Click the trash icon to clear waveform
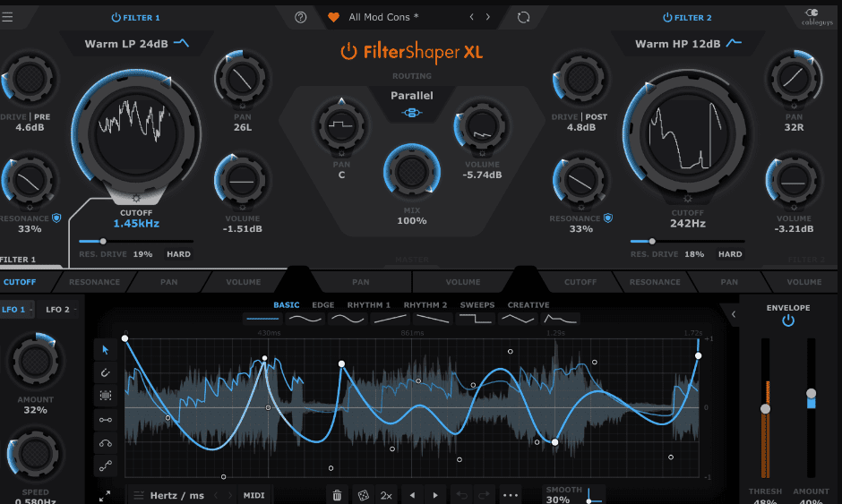This screenshot has width=842, height=504. pos(337,495)
